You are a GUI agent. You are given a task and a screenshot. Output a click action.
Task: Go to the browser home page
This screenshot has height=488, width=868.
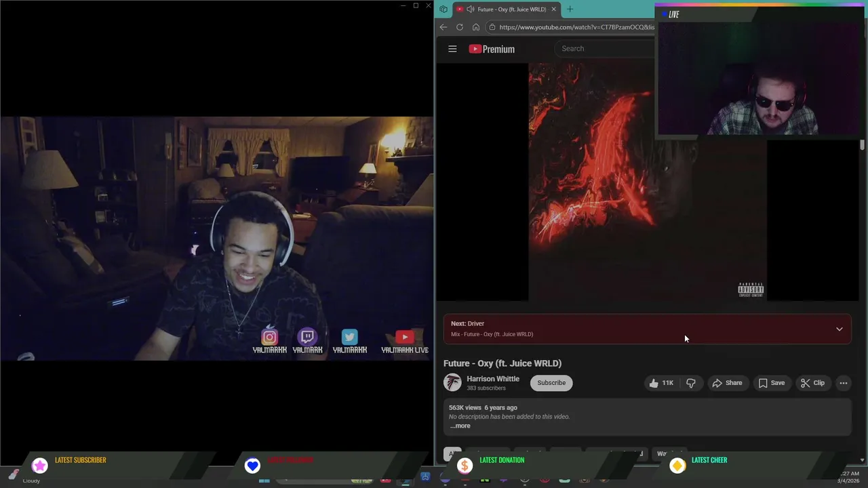(476, 27)
